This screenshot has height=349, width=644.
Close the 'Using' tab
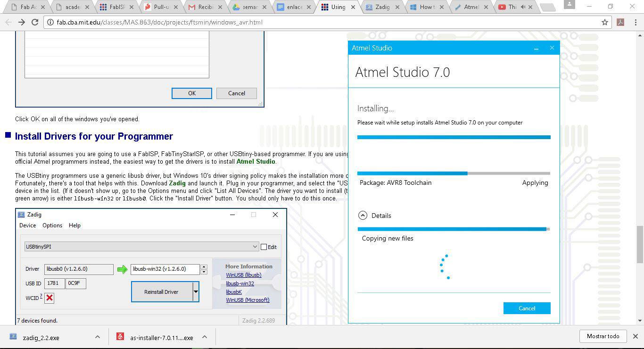coord(354,7)
